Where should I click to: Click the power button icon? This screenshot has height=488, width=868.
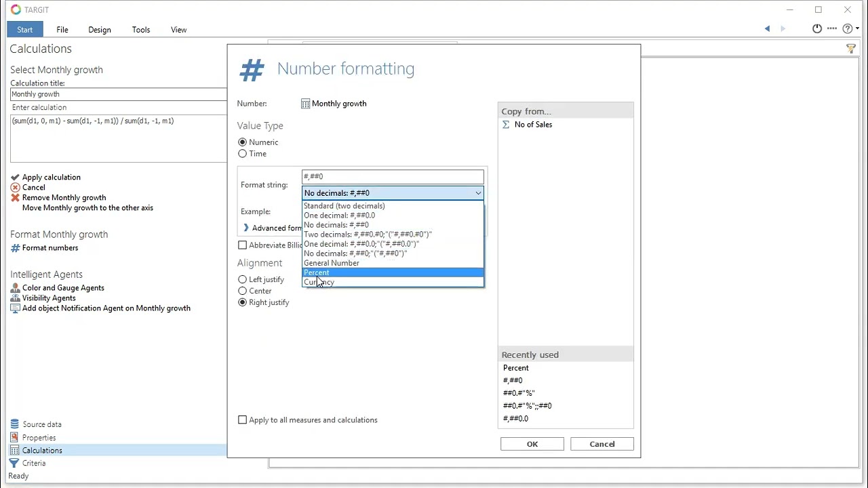point(817,28)
